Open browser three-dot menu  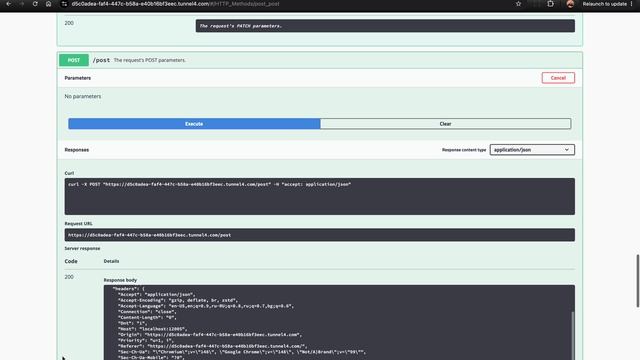click(631, 4)
